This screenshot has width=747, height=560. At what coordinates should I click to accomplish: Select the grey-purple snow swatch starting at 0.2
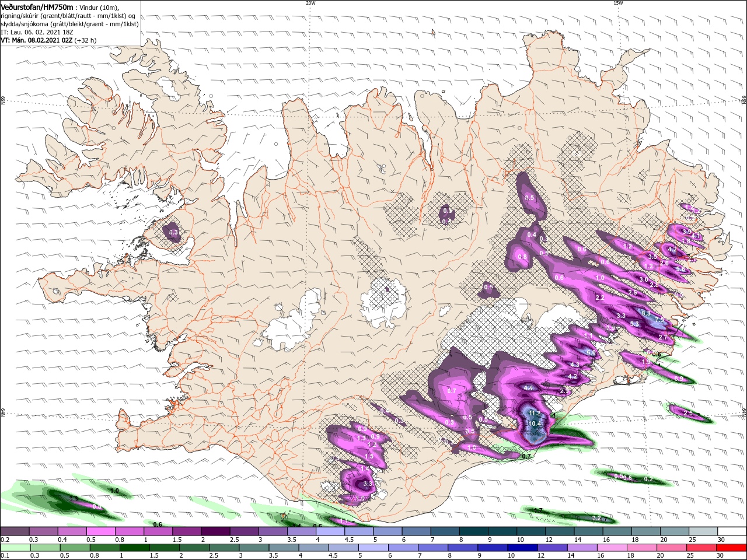pyautogui.click(x=15, y=531)
